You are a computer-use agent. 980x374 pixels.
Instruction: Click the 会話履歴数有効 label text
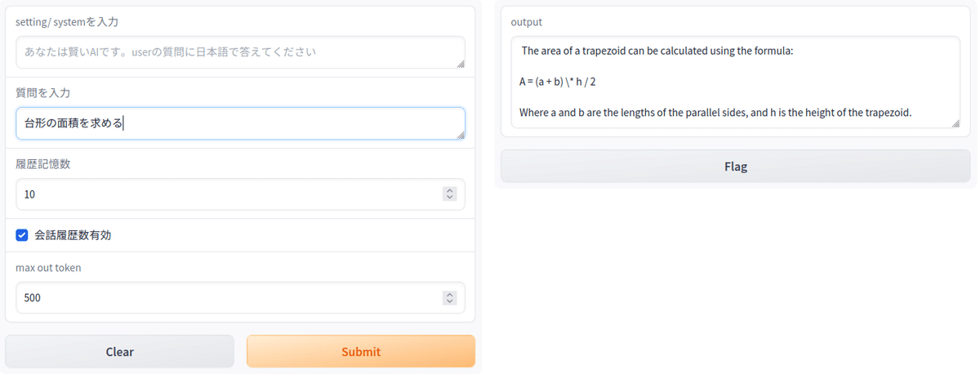coord(73,235)
